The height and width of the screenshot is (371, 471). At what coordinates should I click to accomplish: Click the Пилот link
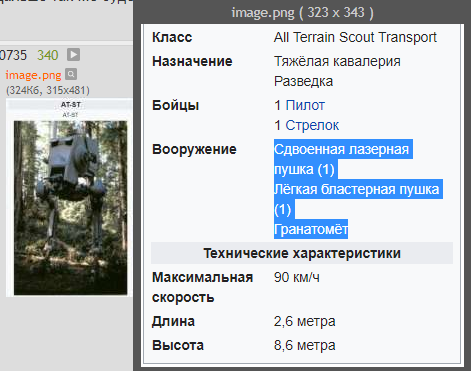pyautogui.click(x=305, y=105)
